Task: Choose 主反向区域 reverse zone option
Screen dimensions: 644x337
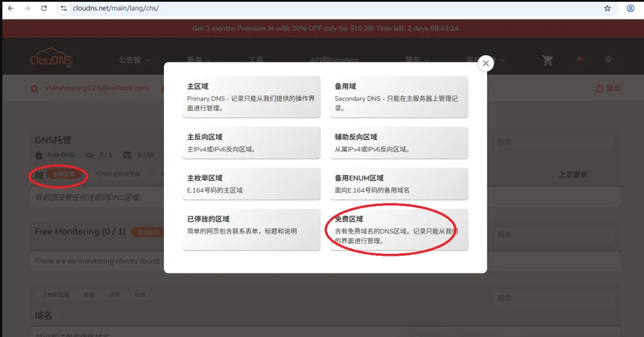Action: (x=251, y=142)
